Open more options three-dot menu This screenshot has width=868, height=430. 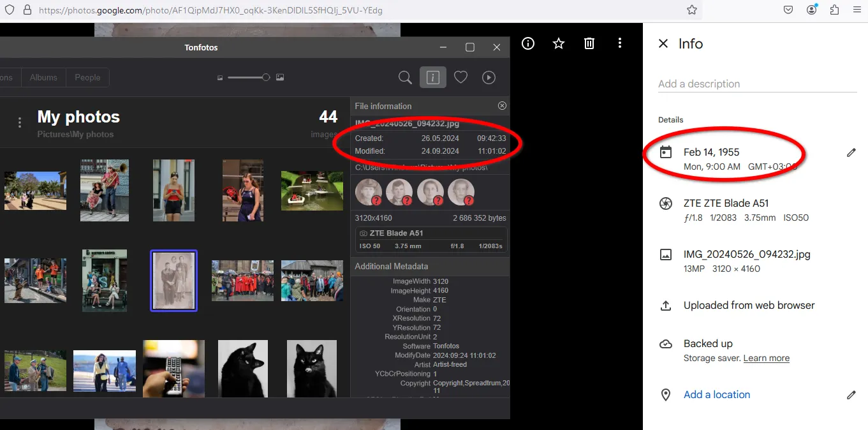coord(619,43)
